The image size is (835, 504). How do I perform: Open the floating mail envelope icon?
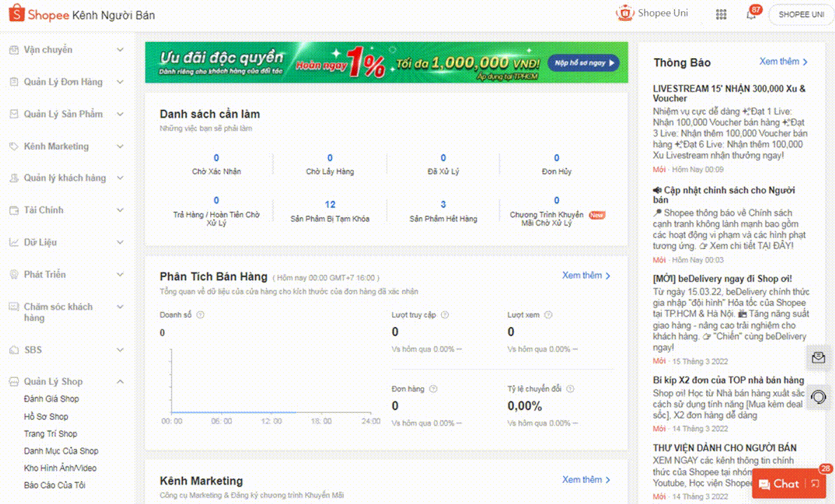818,358
